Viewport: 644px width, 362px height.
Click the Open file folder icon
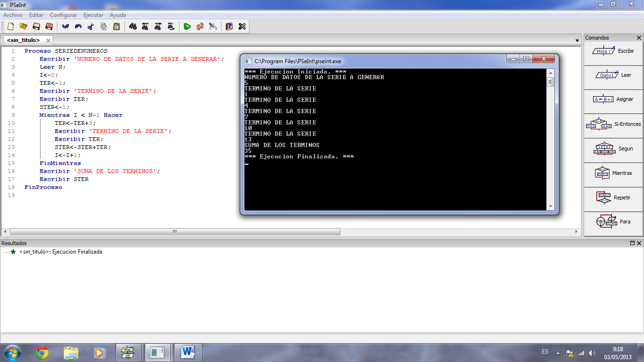pos(23,26)
